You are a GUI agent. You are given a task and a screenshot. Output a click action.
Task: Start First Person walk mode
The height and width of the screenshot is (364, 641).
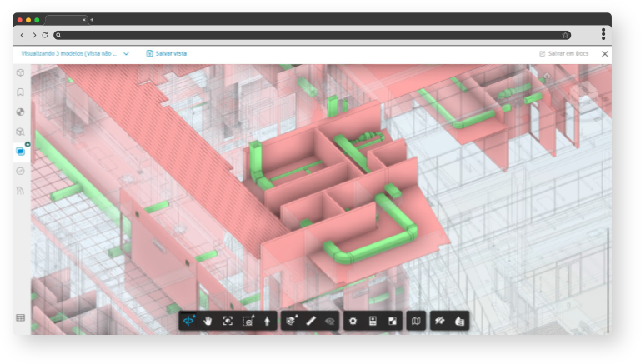coord(267,321)
